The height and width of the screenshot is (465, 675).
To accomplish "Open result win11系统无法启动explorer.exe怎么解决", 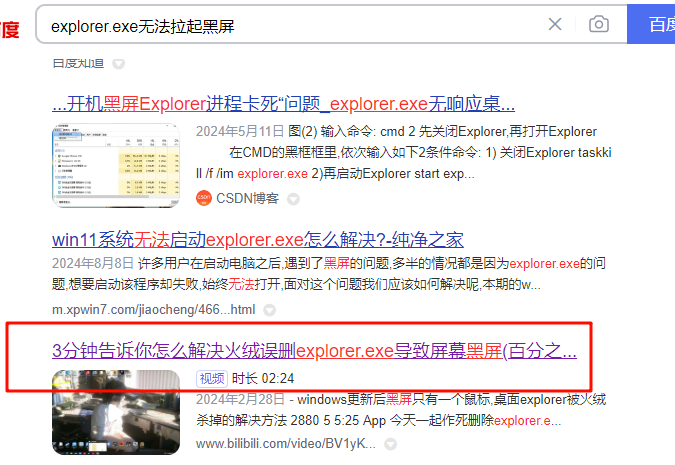I will pyautogui.click(x=258, y=240).
